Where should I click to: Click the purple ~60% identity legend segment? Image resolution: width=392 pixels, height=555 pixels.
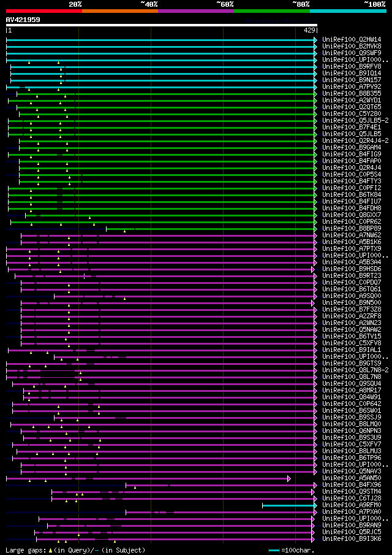click(196, 11)
